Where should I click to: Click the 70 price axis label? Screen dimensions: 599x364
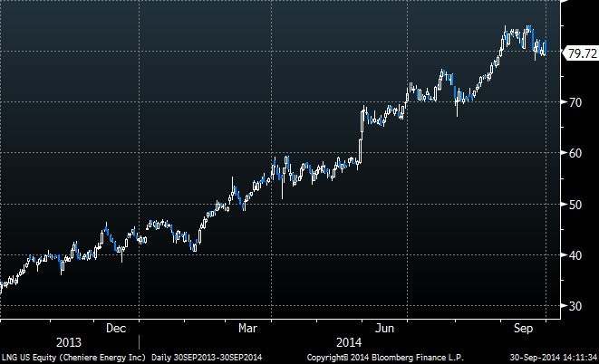tap(575, 102)
